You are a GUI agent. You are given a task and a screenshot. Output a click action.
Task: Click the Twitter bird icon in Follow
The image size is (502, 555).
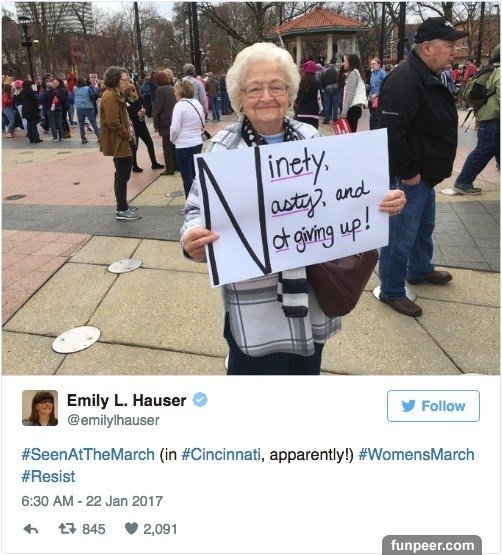[x=408, y=406]
